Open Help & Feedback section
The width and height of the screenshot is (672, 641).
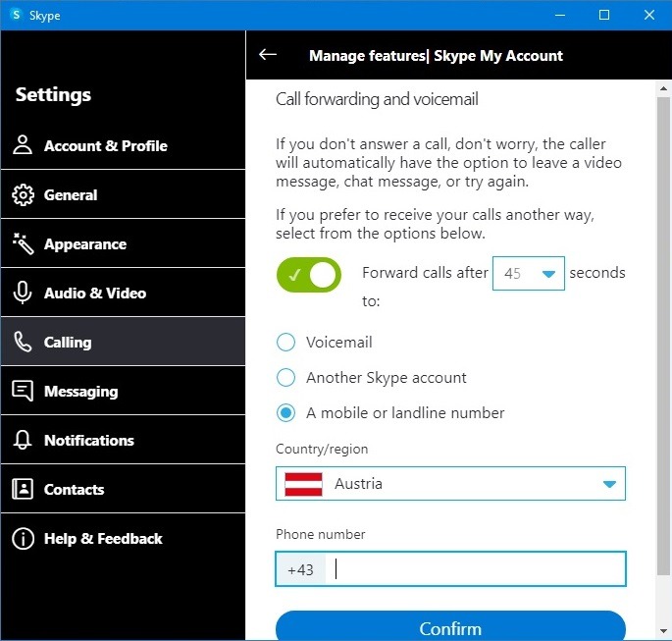click(x=123, y=538)
